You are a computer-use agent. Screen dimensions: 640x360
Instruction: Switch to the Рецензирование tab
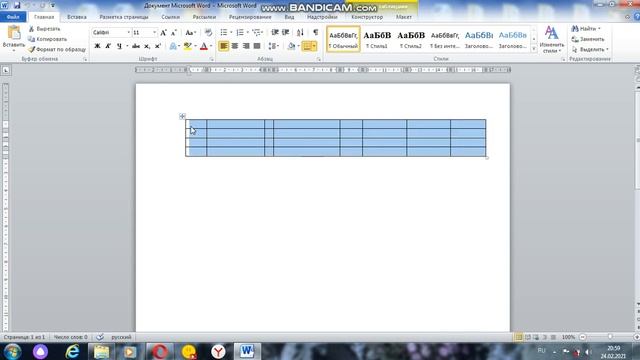click(x=250, y=17)
